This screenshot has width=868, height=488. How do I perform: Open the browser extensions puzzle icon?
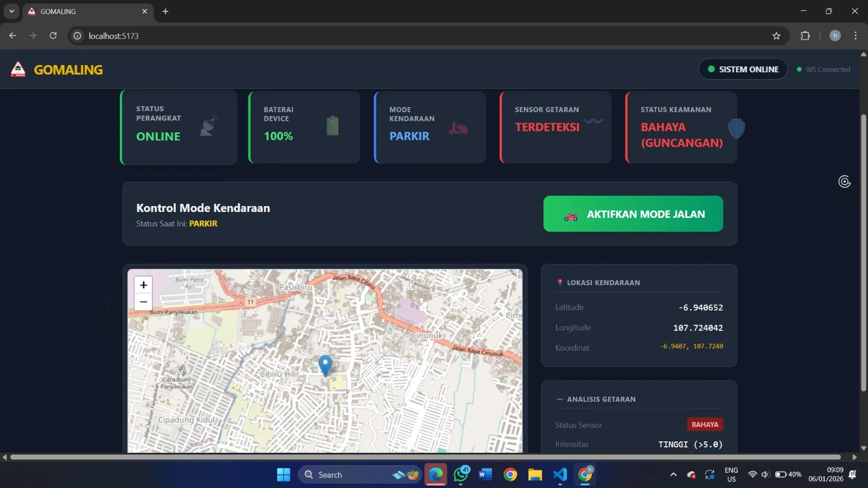point(805,36)
